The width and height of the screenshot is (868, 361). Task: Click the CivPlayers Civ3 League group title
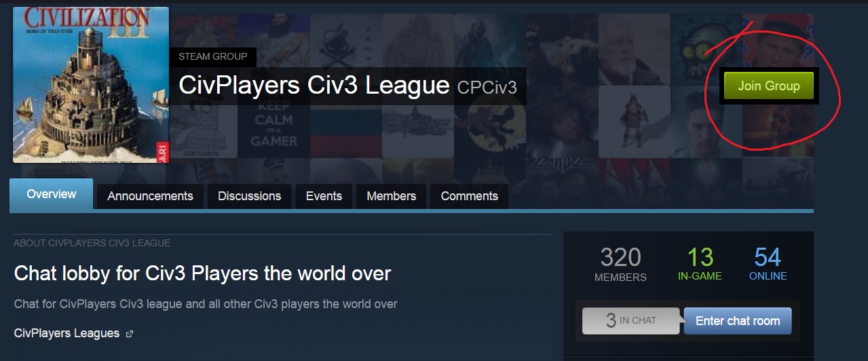coord(314,86)
